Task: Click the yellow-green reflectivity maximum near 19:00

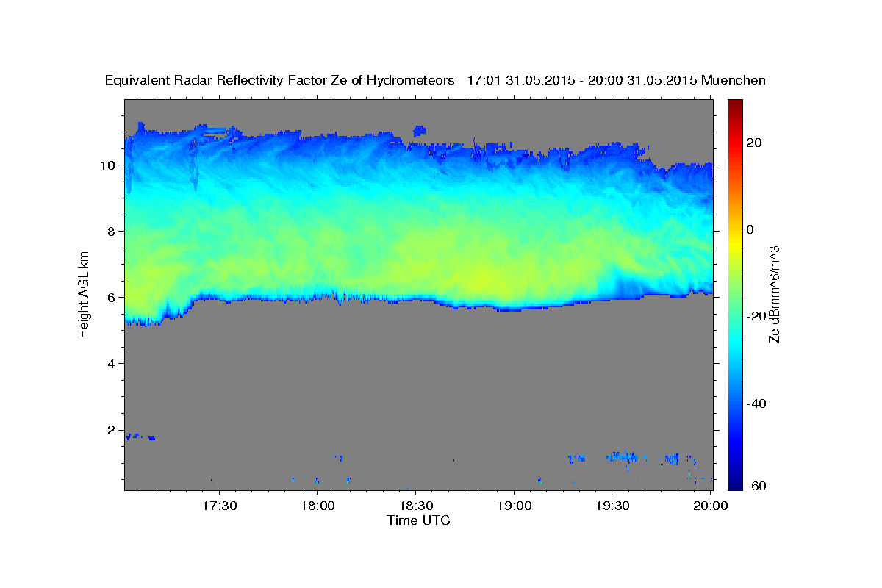Action: [x=485, y=281]
